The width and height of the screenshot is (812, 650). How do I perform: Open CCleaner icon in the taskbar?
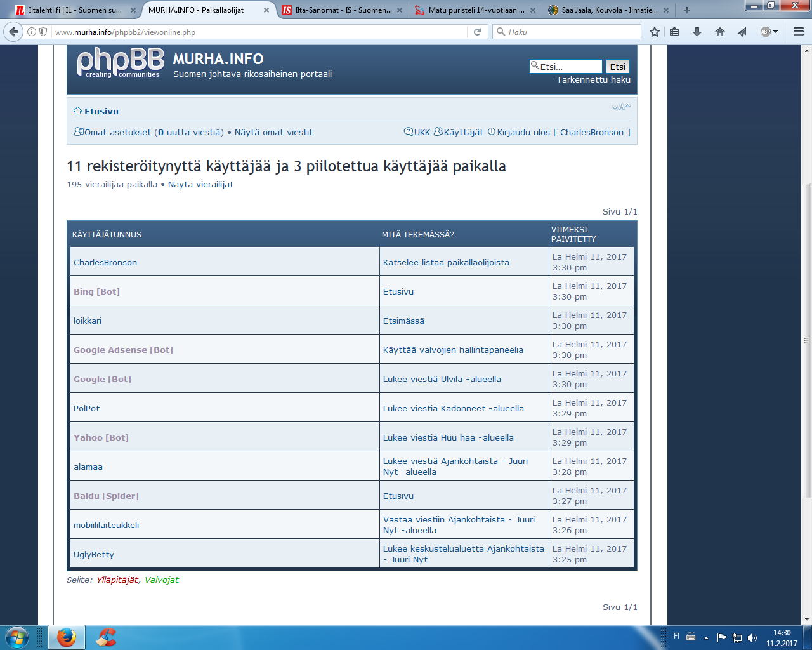(x=106, y=637)
